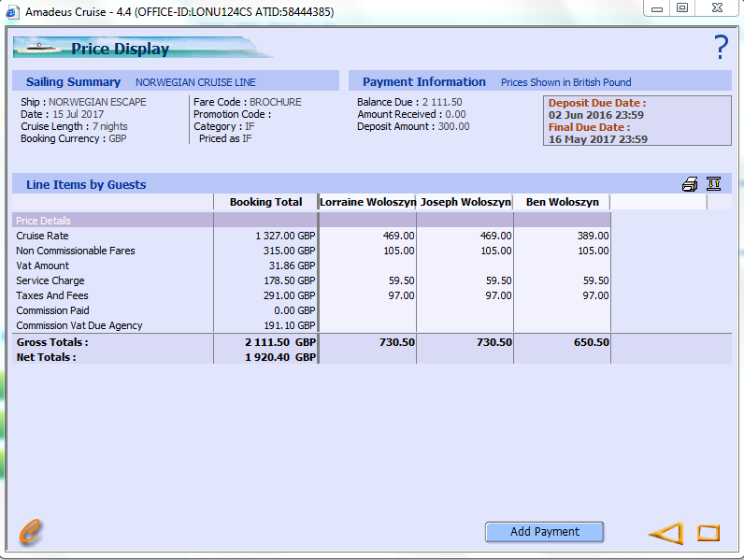This screenshot has width=744, height=560.
Task: Click the 02 Jun 2016 23:59 date
Action: click(x=596, y=115)
